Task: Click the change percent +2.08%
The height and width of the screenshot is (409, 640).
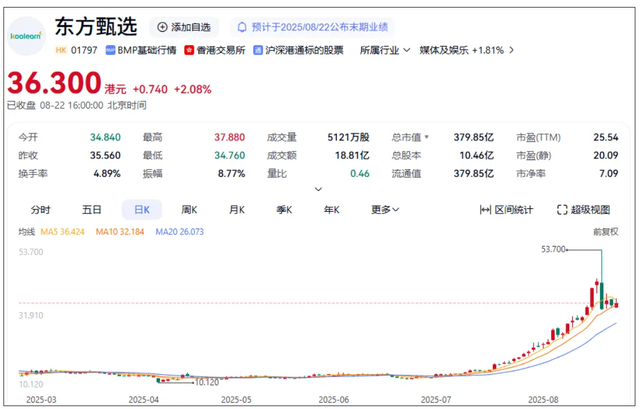Action: [193, 89]
